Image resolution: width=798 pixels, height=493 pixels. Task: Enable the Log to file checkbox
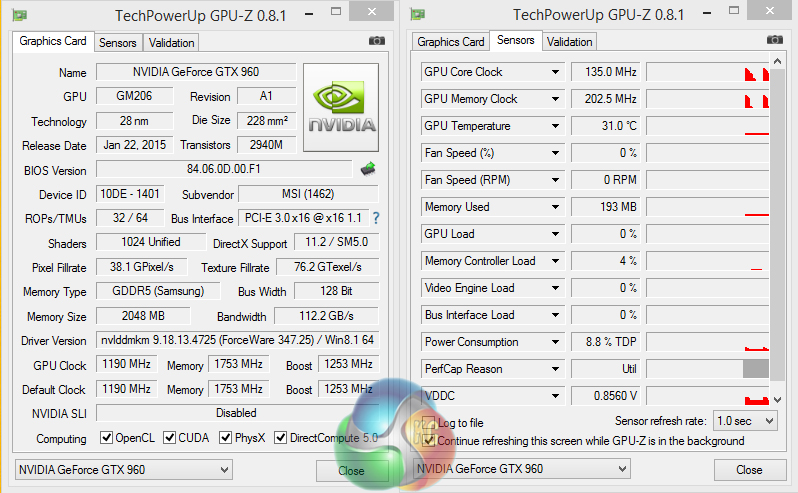coord(429,422)
